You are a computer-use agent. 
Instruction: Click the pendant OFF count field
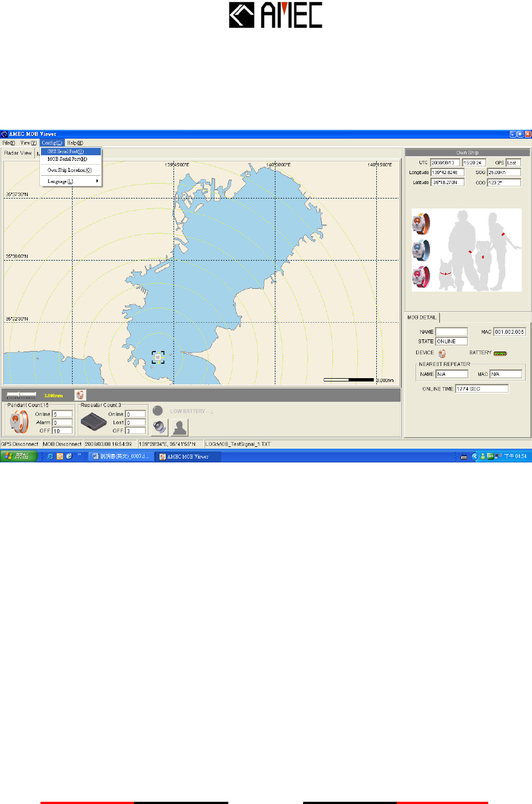(63, 431)
